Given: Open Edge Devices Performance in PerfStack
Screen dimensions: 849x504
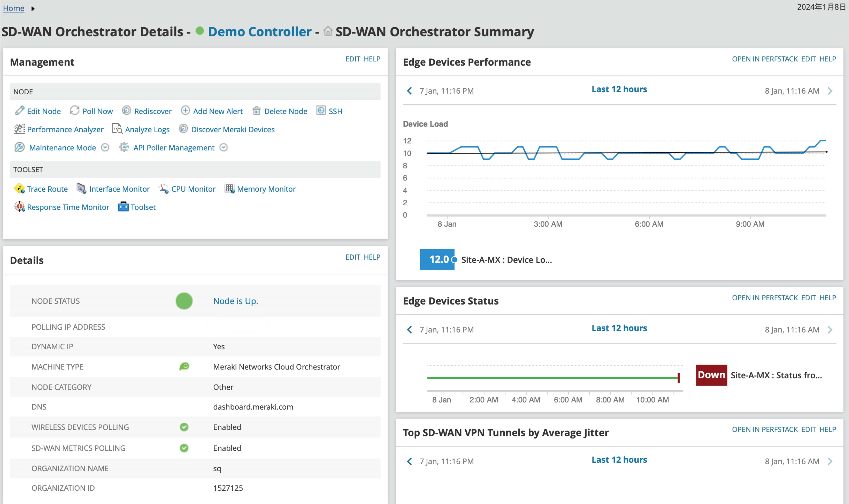Looking at the screenshot, I should point(765,59).
